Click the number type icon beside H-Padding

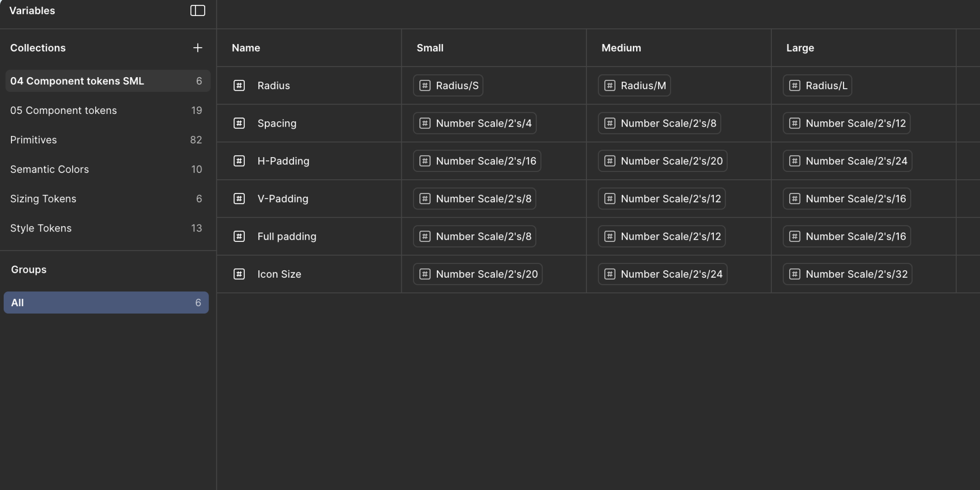(239, 161)
